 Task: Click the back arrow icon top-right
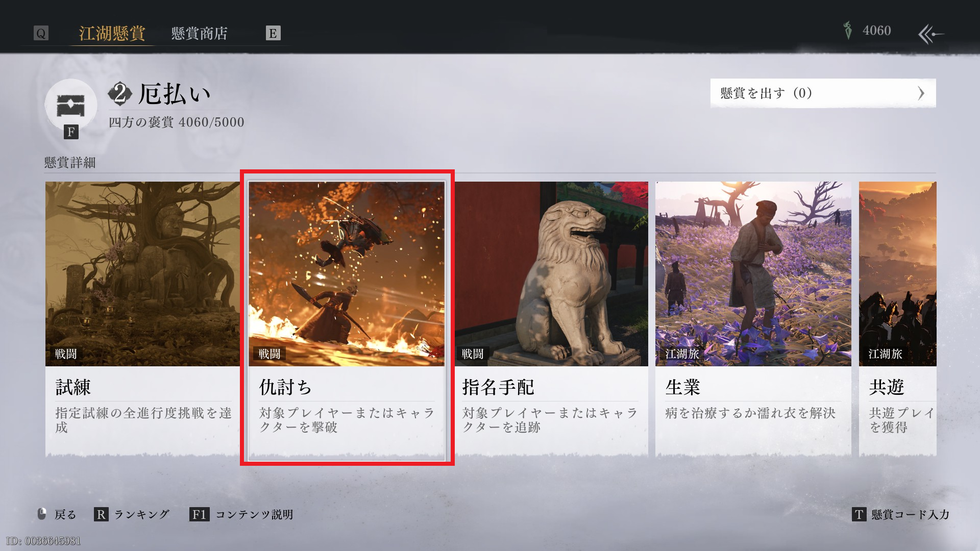tap(930, 34)
